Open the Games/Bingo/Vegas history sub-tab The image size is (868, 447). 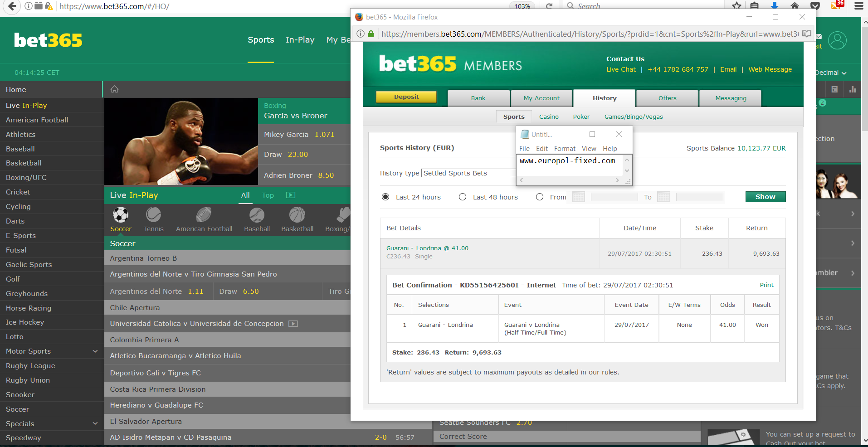pos(634,117)
